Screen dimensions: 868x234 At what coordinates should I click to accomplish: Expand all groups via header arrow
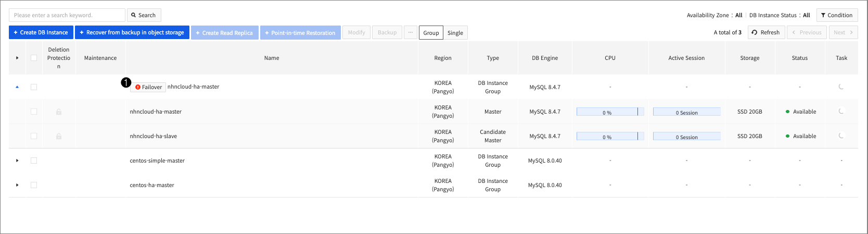(17, 58)
